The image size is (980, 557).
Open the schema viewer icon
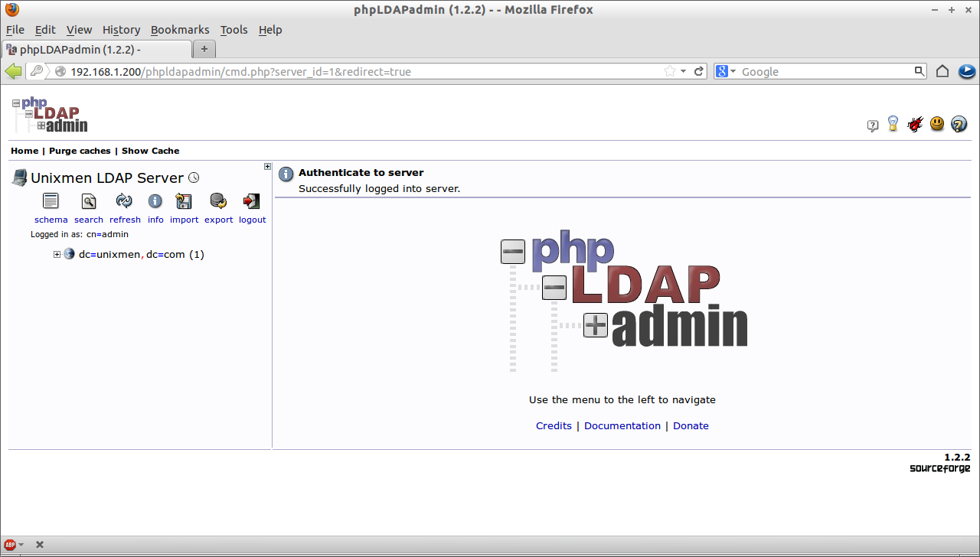tap(51, 201)
